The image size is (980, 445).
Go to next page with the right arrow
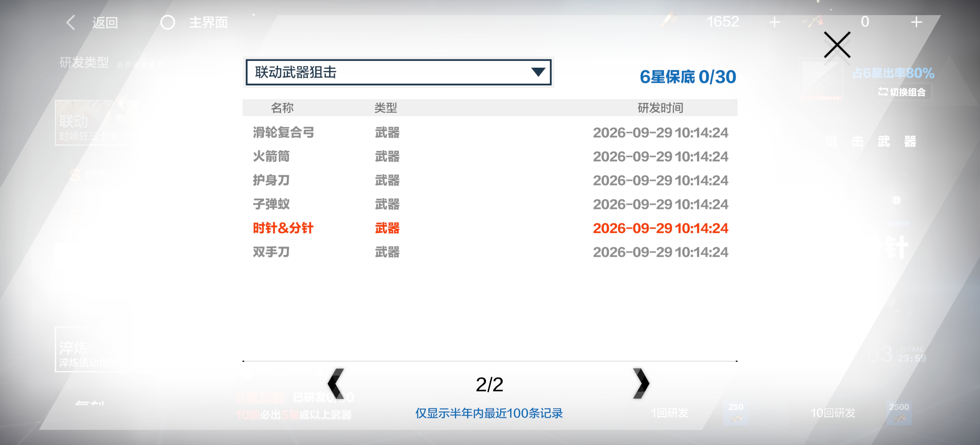641,384
